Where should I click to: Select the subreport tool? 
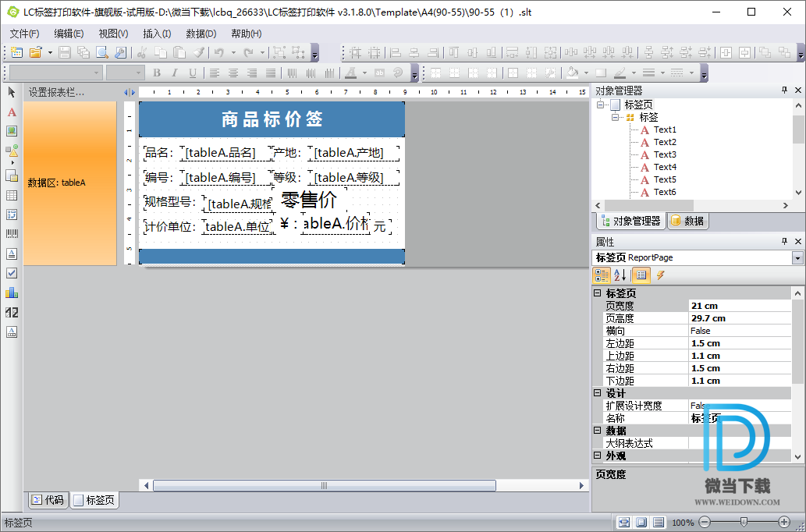click(x=12, y=176)
